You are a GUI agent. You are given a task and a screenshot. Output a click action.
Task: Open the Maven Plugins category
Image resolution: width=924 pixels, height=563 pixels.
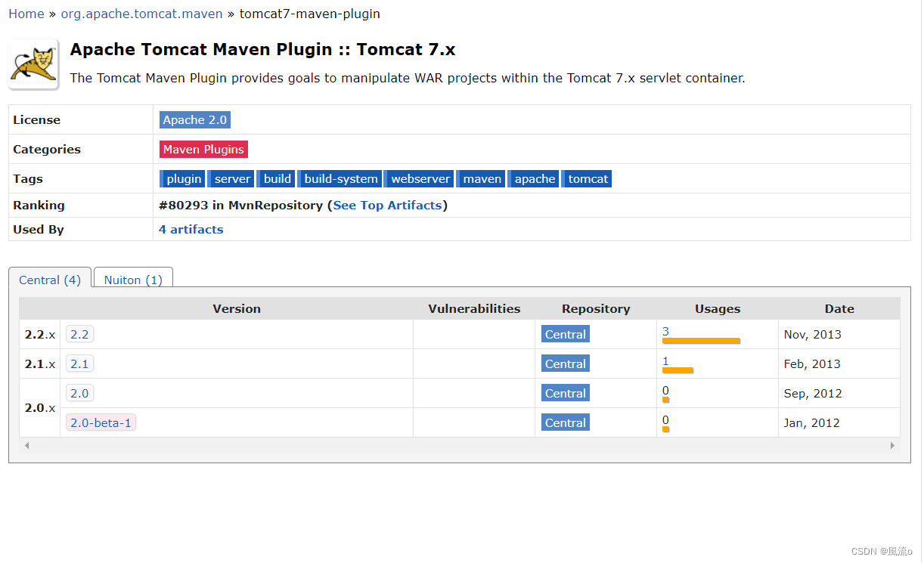[x=203, y=149]
